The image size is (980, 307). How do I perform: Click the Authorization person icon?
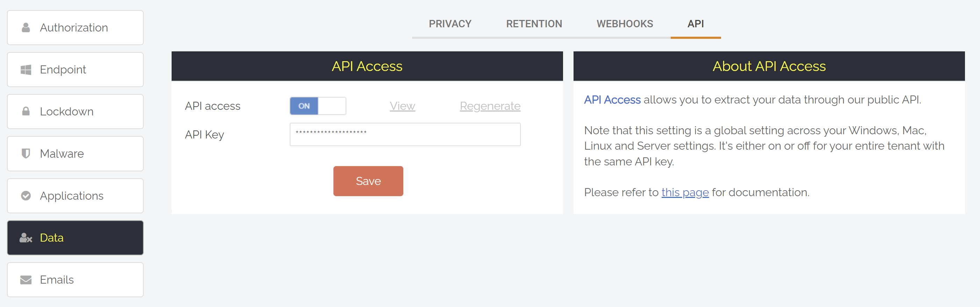pyautogui.click(x=25, y=27)
